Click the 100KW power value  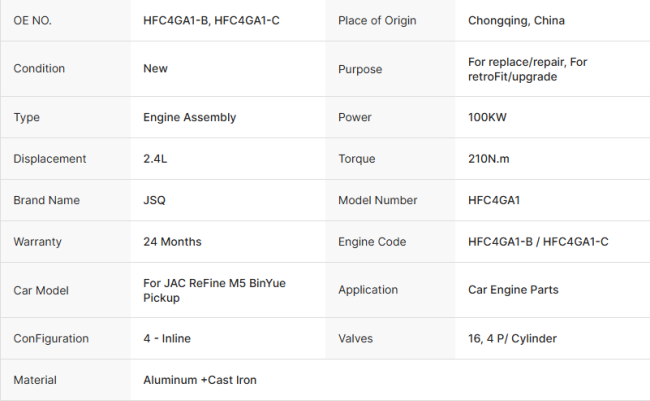[487, 117]
